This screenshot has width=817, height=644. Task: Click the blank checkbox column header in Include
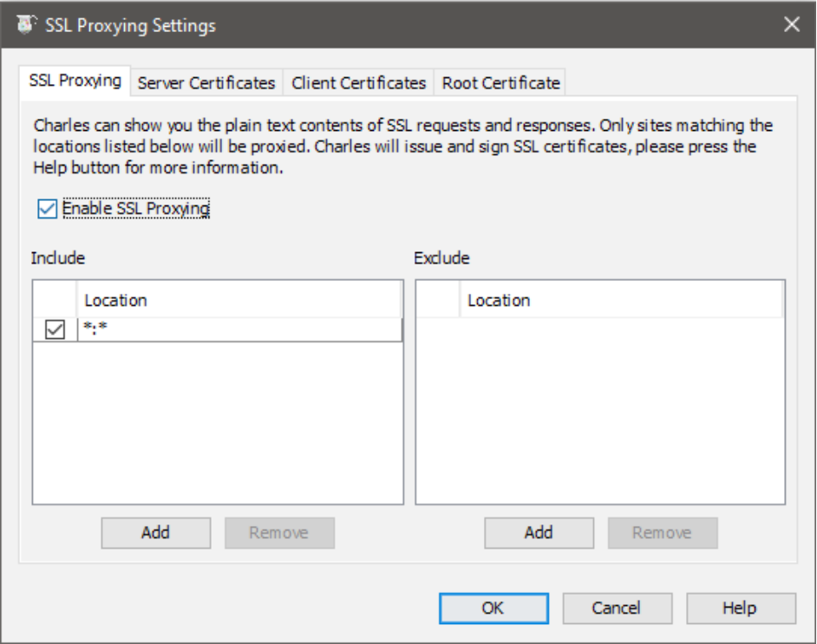(x=55, y=301)
